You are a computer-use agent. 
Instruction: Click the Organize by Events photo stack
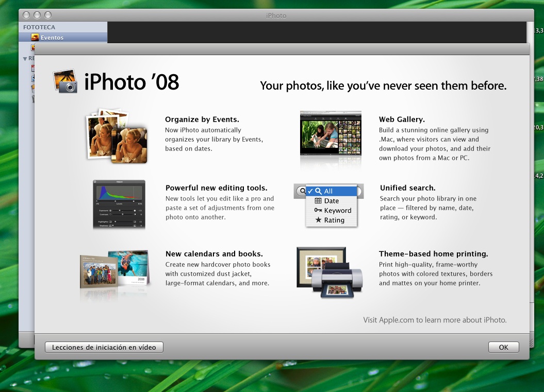(116, 136)
